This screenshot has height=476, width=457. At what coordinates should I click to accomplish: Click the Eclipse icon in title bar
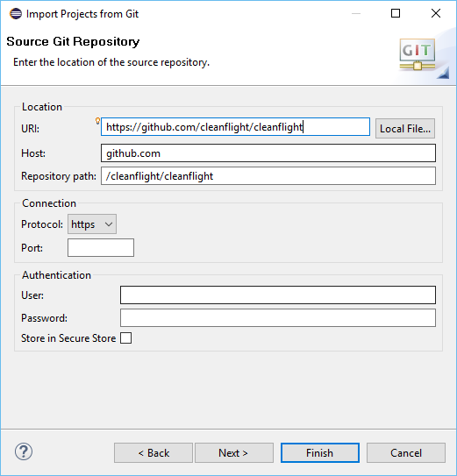pyautogui.click(x=16, y=14)
